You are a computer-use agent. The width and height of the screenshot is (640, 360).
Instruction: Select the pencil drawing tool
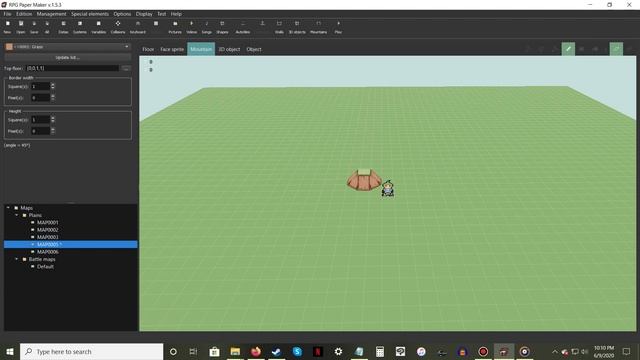[x=568, y=49]
